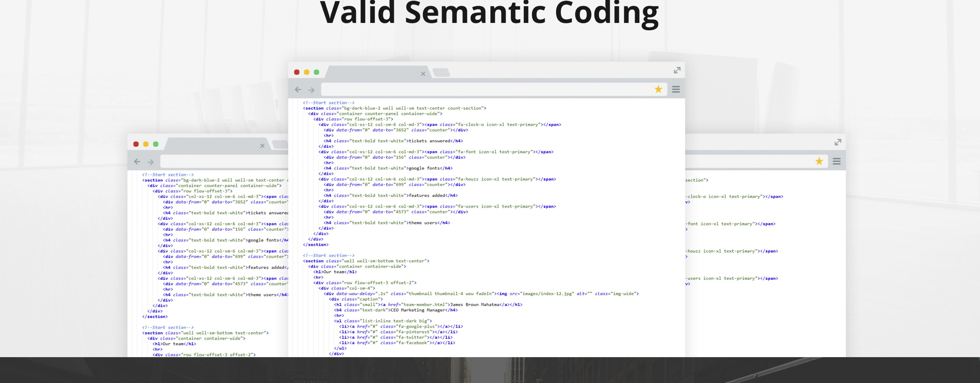980x383 pixels.
Task: Click "theme users" code line in left window
Action: click(x=225, y=295)
